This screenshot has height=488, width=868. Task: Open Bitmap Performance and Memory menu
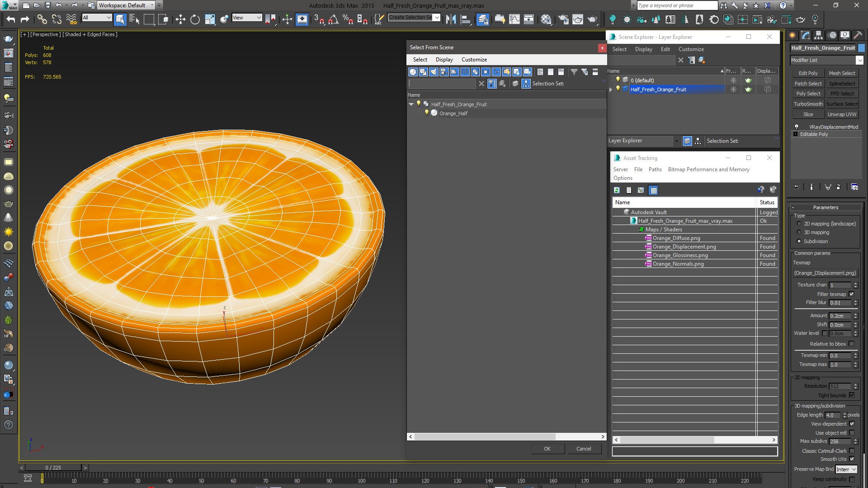708,169
